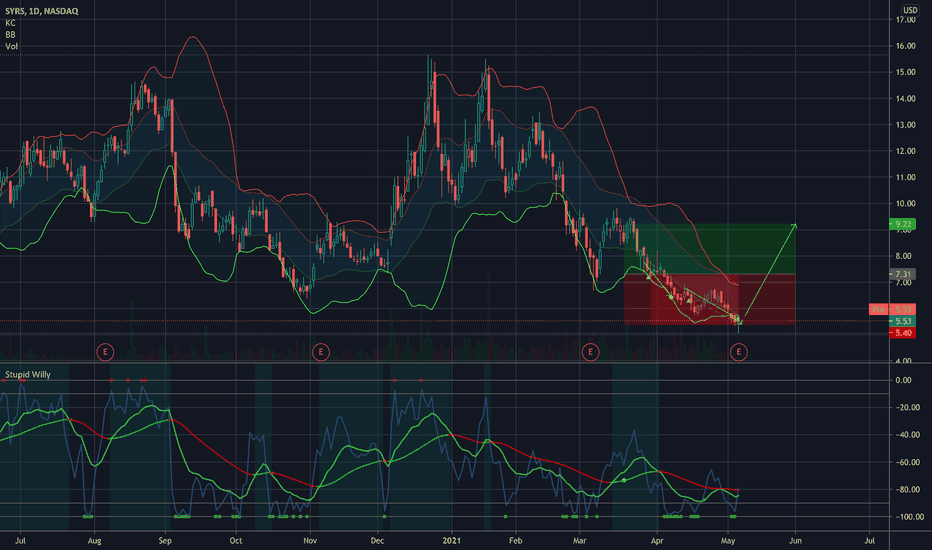Click the 14.00 price axis label

(x=905, y=99)
